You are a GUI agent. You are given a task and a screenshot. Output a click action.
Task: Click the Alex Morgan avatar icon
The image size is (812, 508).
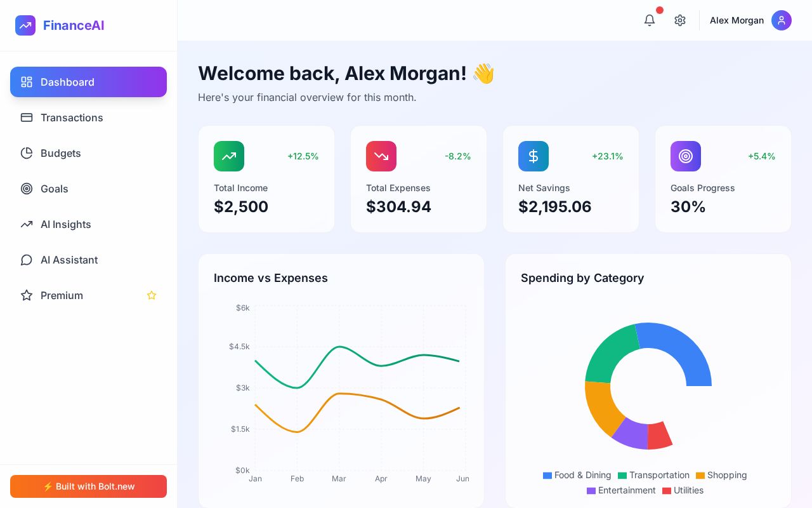[x=782, y=20]
